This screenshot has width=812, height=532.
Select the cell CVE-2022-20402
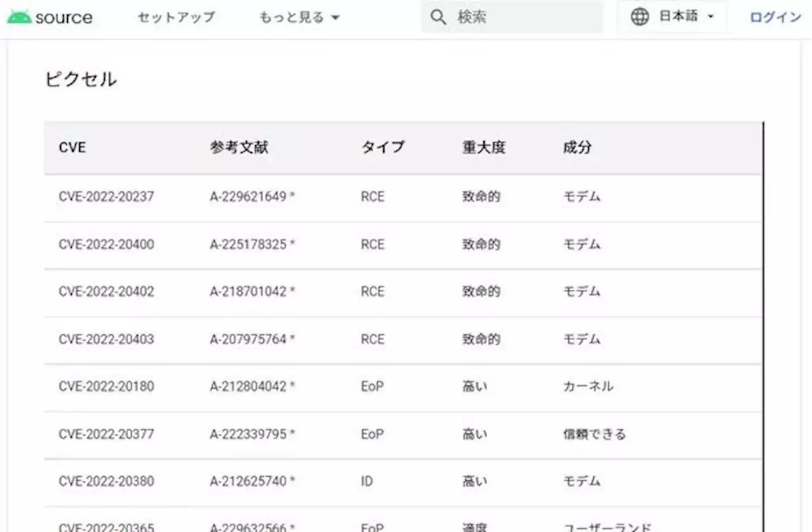[x=107, y=292]
